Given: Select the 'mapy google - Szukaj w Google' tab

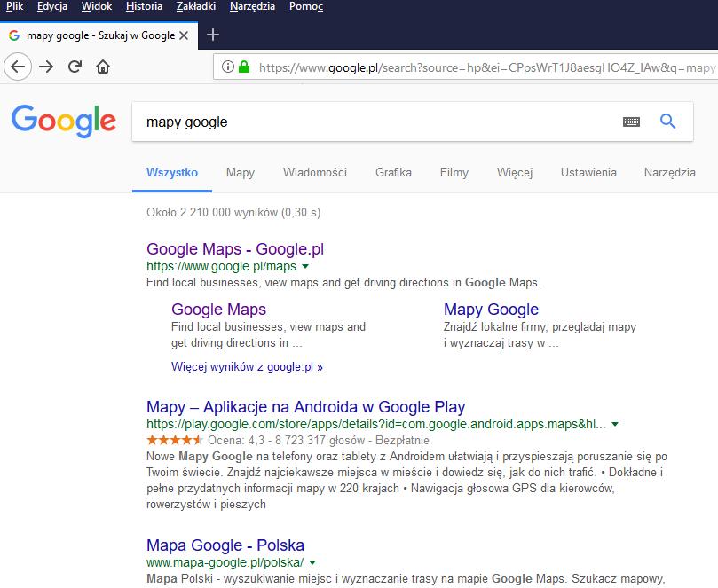Looking at the screenshot, I should pos(99,35).
